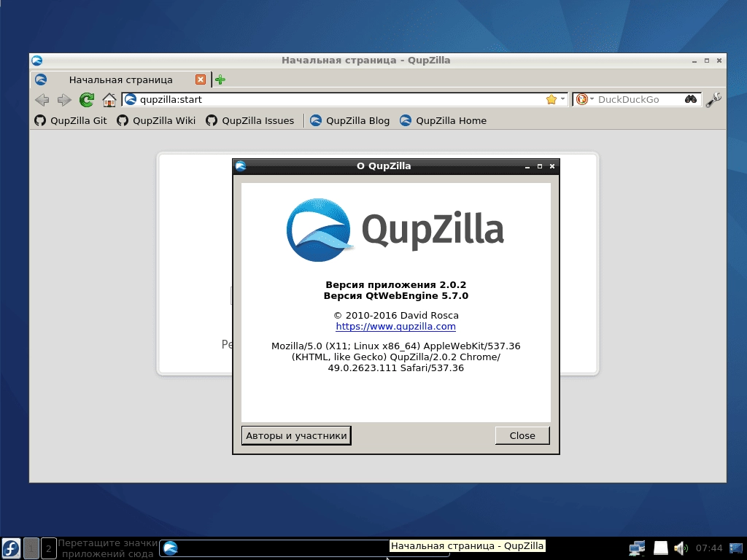Click the monitor icon at the panel's end
The image size is (747, 560).
(x=737, y=548)
